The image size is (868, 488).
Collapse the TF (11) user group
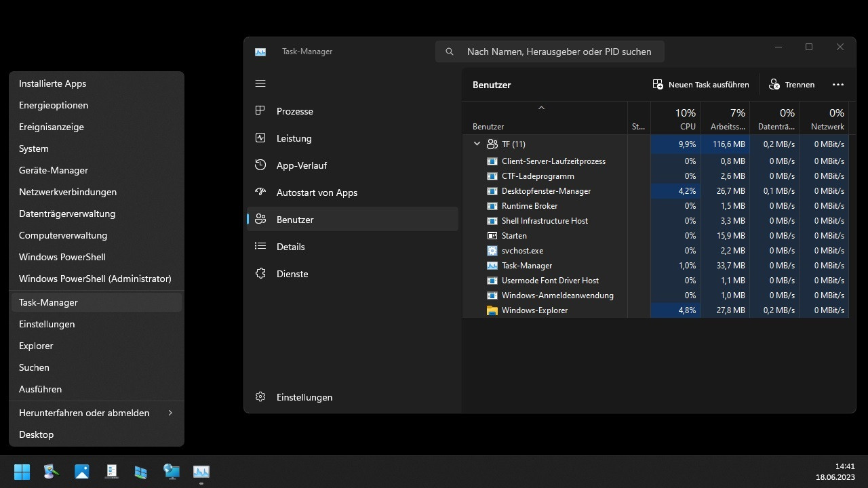click(x=477, y=144)
